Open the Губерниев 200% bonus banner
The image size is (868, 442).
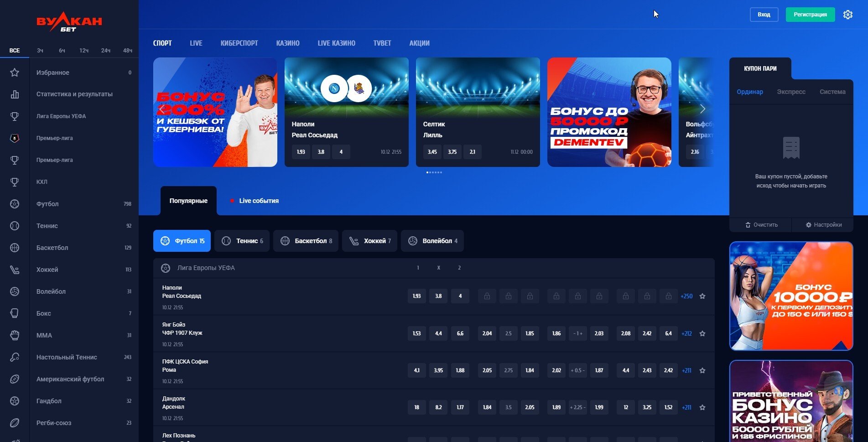pyautogui.click(x=215, y=112)
